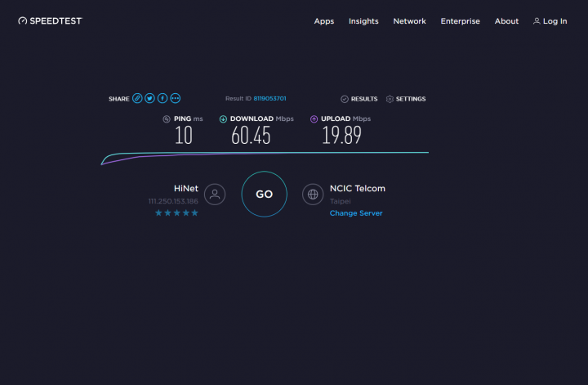The width and height of the screenshot is (588, 385).
Task: Click the Settings gear icon
Action: tap(390, 99)
